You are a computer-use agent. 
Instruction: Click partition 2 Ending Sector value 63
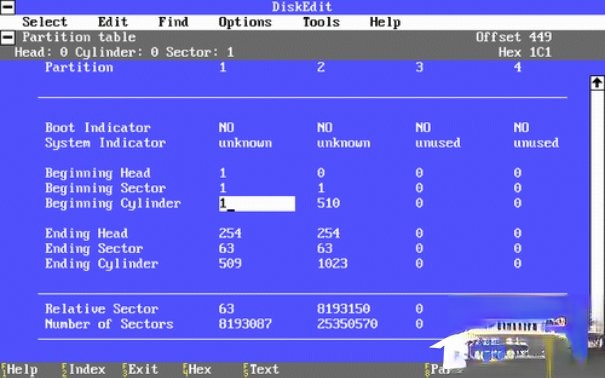click(x=325, y=248)
